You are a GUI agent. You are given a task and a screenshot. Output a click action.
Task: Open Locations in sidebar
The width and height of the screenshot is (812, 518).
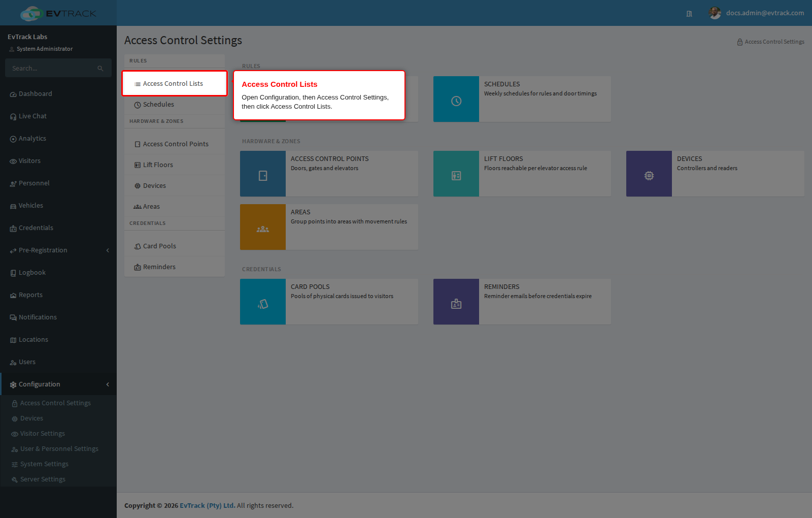tap(58, 340)
